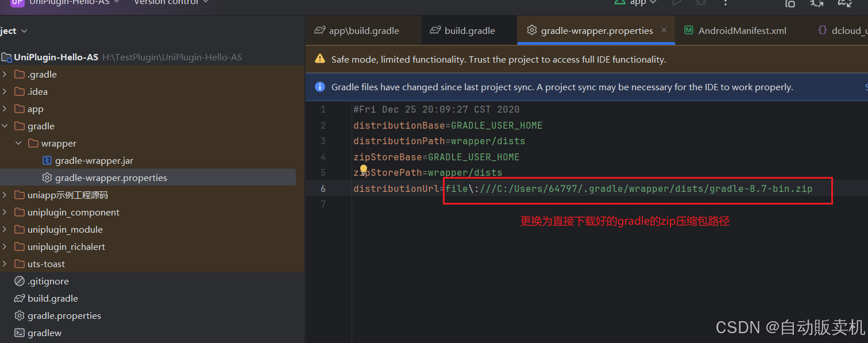Expand the .gradle folder
868x343 pixels.
coord(5,74)
